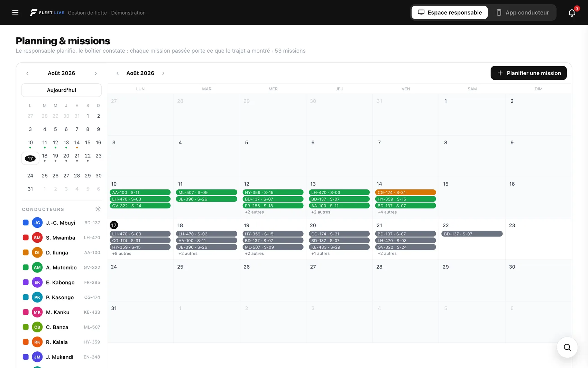
Task: Click the Fleet Live logo
Action: click(47, 12)
